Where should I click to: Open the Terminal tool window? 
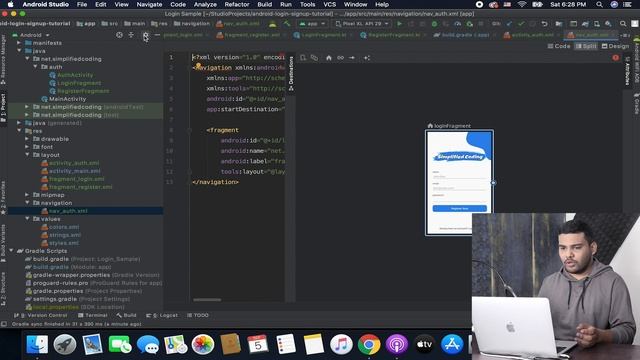(x=93, y=315)
